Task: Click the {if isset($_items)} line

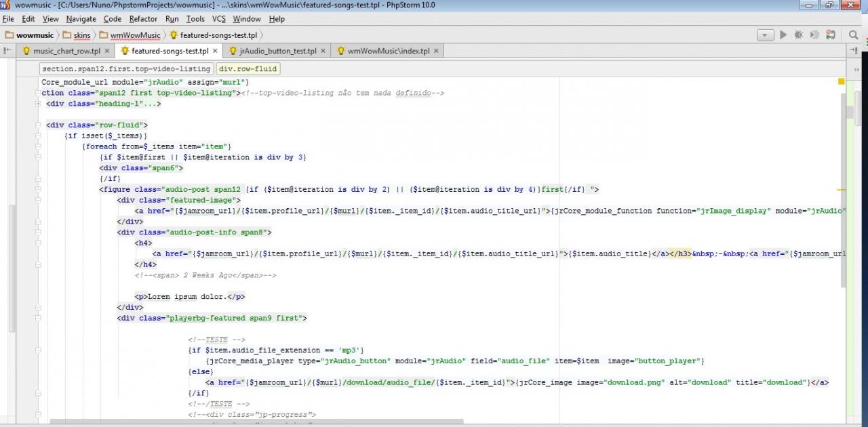Action: (106, 136)
